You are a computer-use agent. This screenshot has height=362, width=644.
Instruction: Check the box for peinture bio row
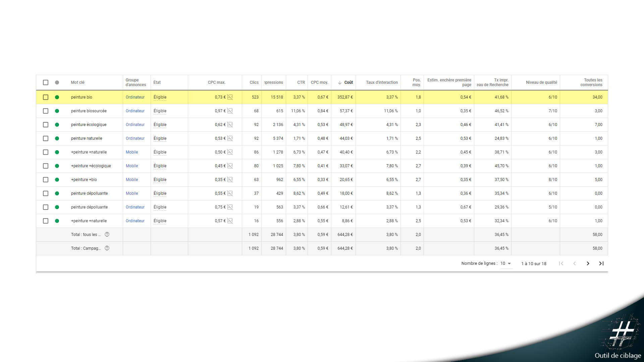(x=46, y=97)
